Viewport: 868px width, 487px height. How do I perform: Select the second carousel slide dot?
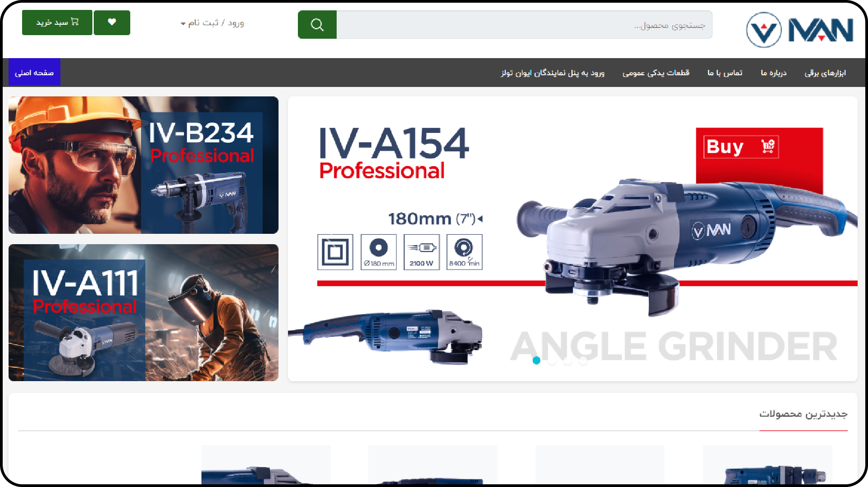pos(552,360)
